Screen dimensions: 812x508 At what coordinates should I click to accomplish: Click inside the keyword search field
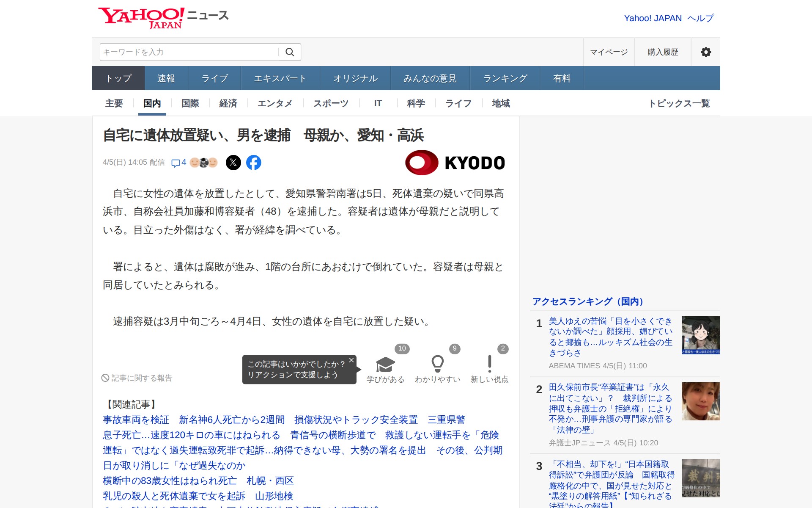pyautogui.click(x=186, y=52)
